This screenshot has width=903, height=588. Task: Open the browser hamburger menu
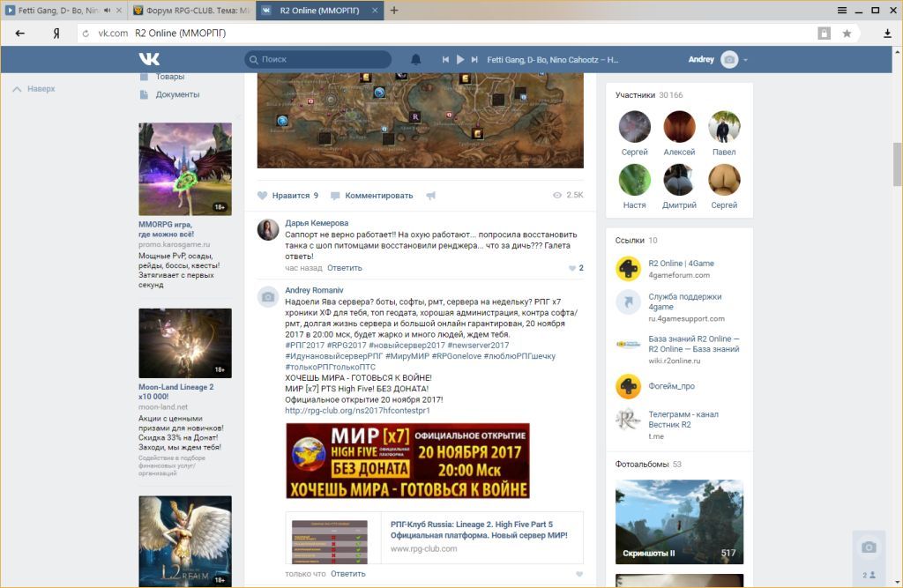[x=842, y=11]
